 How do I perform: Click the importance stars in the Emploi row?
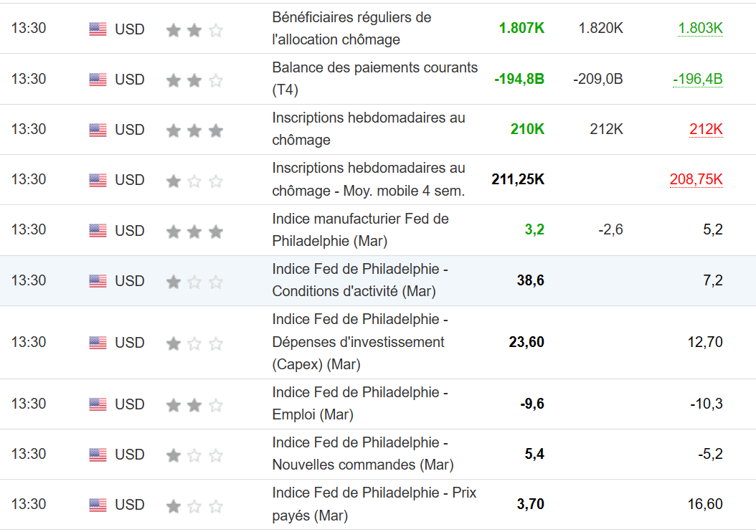point(194,405)
